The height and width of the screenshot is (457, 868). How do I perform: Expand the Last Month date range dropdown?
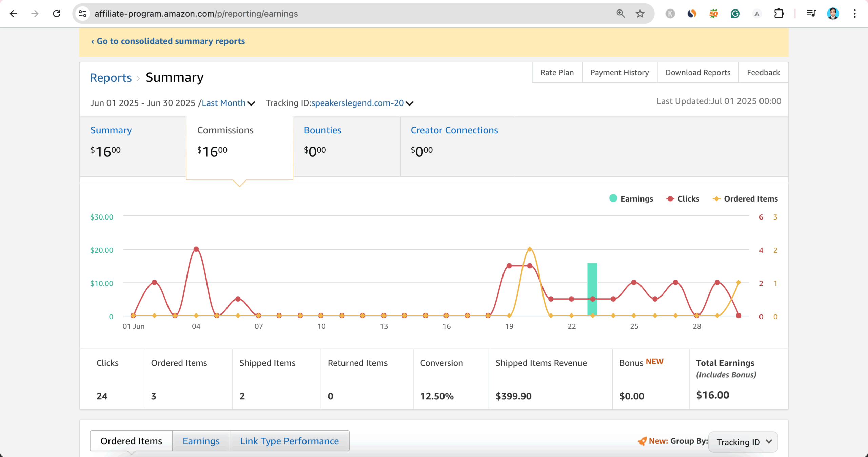(x=228, y=103)
